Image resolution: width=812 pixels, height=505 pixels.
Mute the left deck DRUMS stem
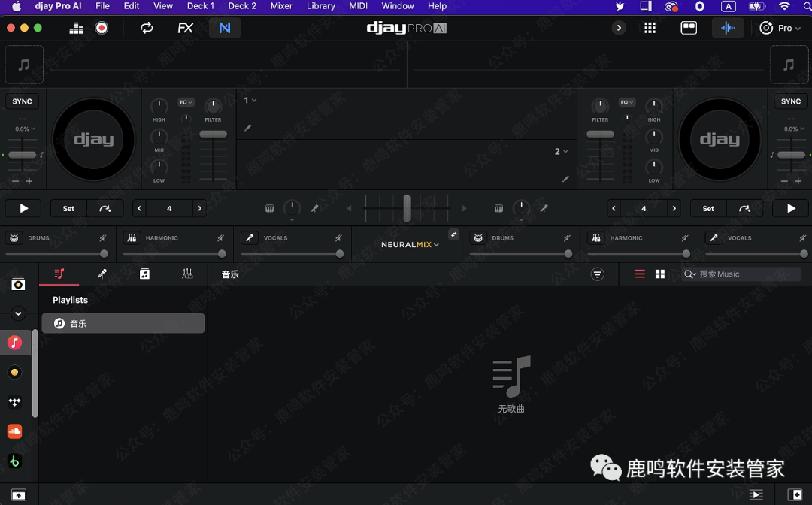click(103, 238)
